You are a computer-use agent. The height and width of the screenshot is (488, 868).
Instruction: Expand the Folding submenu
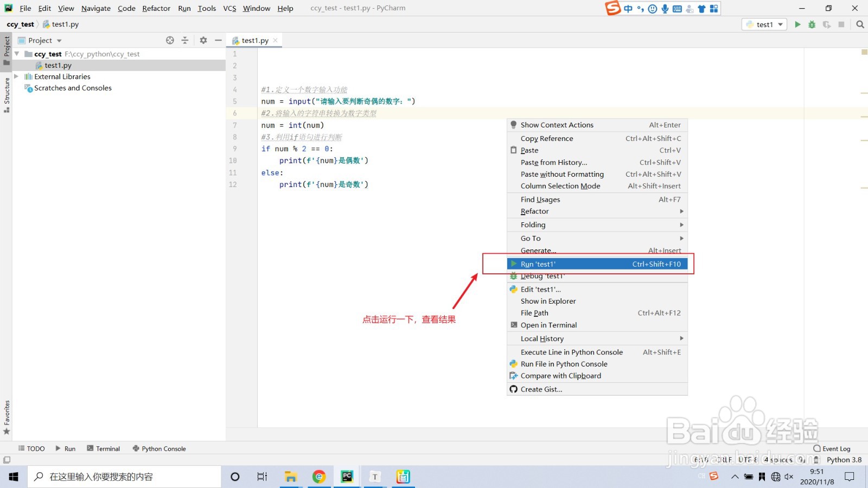pyautogui.click(x=597, y=225)
